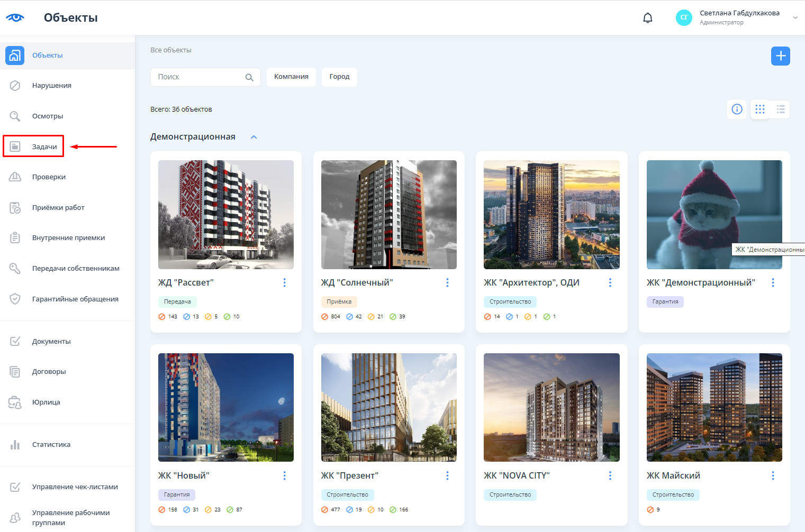This screenshot has height=532, width=805.
Task: Go to Нарушения section
Action: click(51, 86)
